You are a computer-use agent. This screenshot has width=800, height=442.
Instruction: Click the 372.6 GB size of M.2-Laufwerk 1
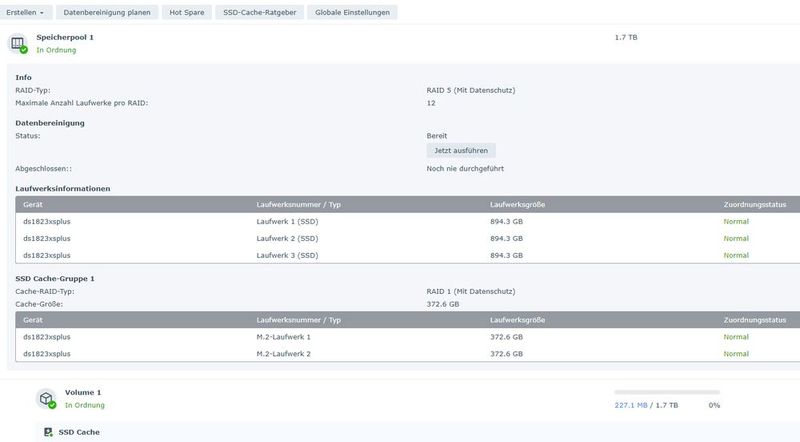(506, 337)
